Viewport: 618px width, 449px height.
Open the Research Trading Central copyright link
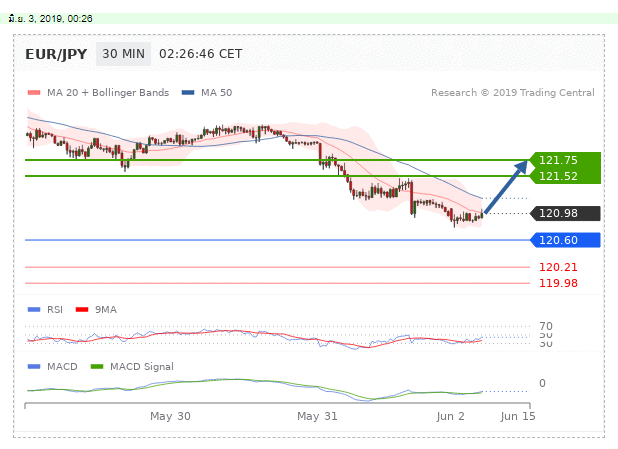pos(512,93)
